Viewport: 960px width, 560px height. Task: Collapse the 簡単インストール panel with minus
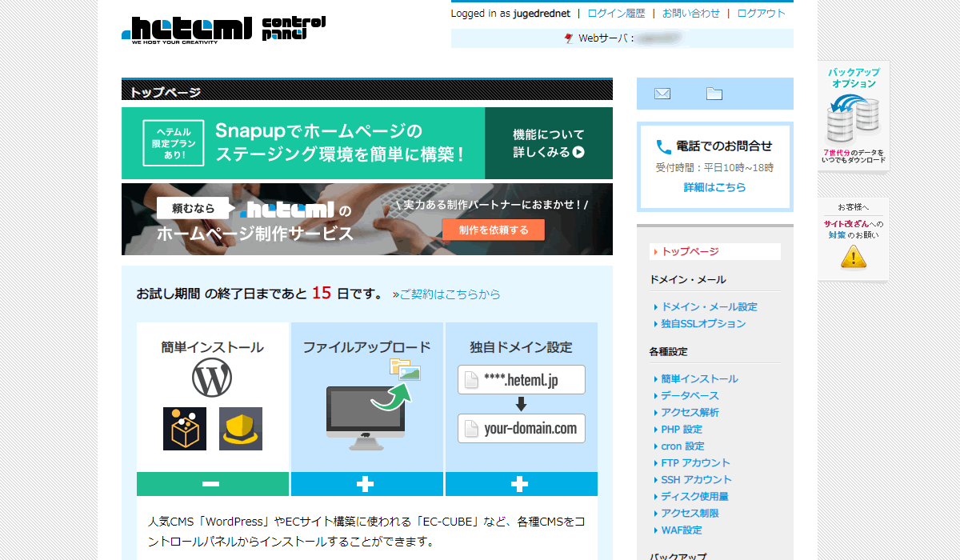[x=212, y=484]
